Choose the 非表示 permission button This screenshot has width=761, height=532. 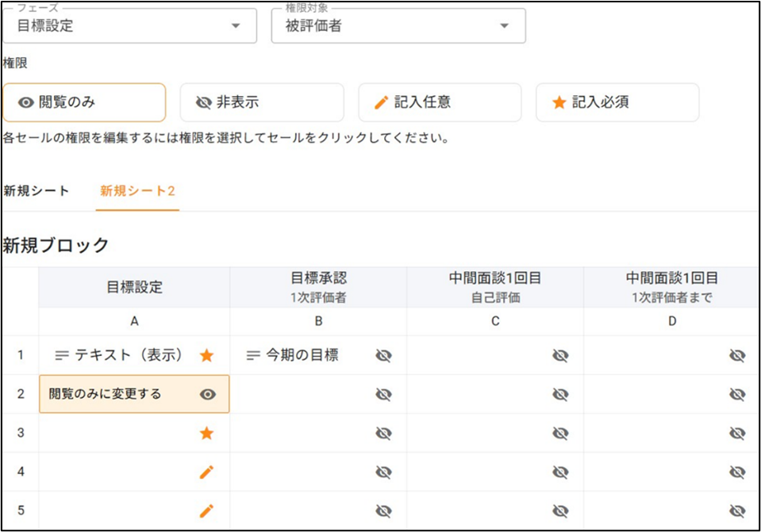pyautogui.click(x=262, y=102)
